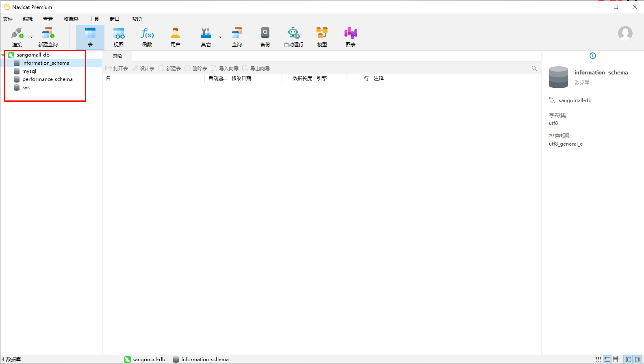The width and height of the screenshot is (644, 364).
Task: Click the search magnifier in object pane
Action: pos(534,68)
